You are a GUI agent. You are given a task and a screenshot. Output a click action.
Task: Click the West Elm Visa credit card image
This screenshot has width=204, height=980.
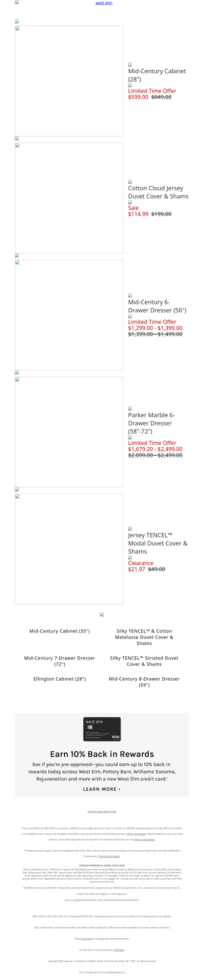102,729
